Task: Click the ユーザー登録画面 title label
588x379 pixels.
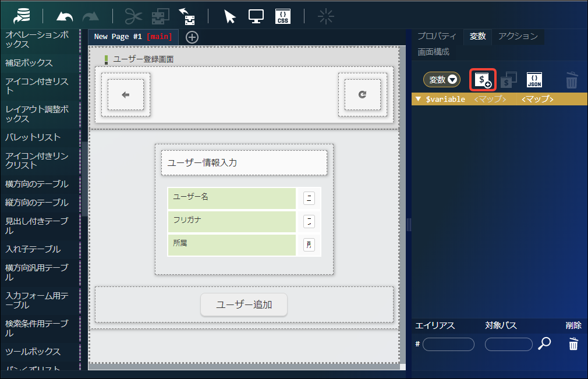Action: tap(143, 59)
